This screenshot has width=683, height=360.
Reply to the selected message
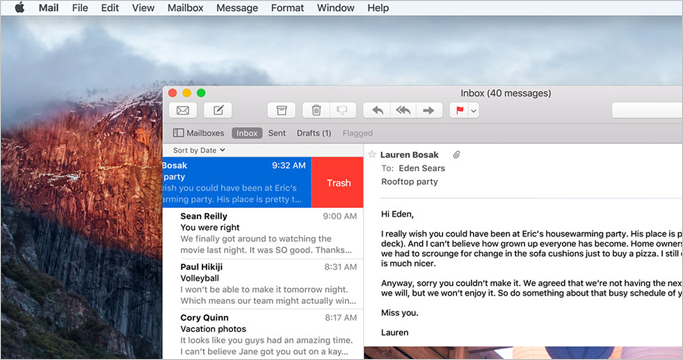pyautogui.click(x=377, y=110)
